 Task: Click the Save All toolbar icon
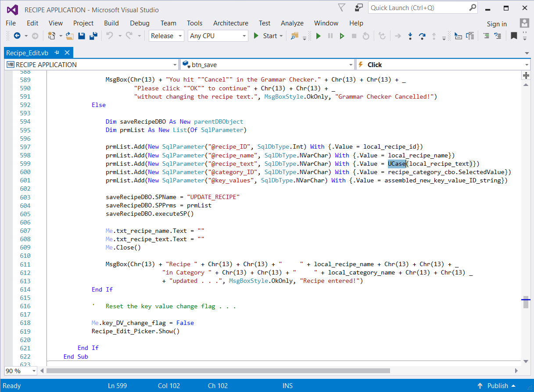pyautogui.click(x=93, y=36)
